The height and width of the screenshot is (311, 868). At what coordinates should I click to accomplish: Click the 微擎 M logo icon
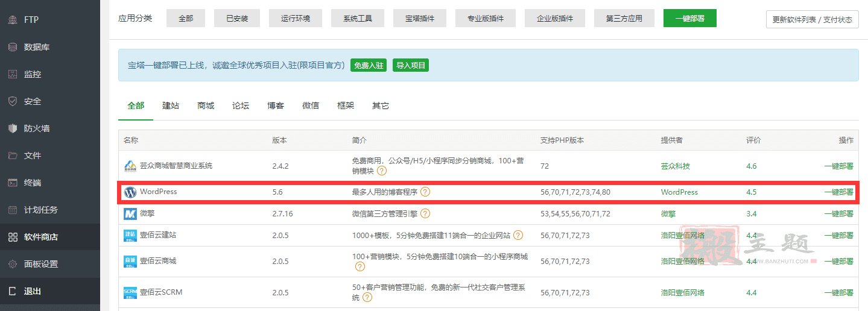(x=130, y=214)
